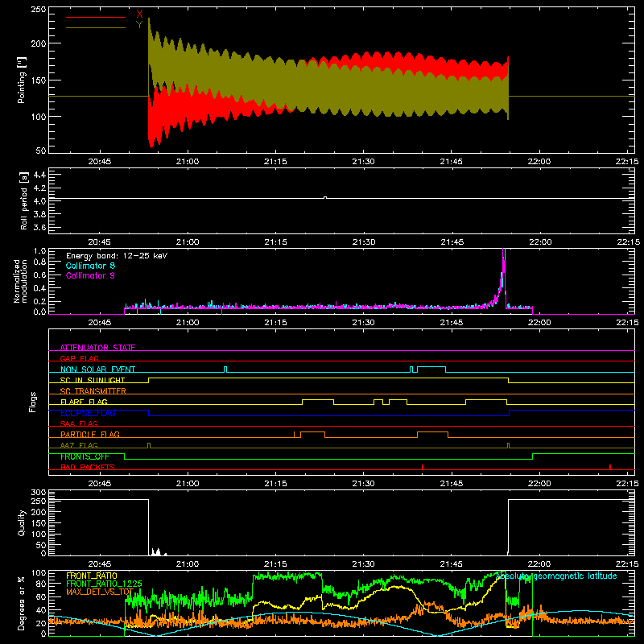Click the SC_IN_SUNLIGHT flag label
The height and width of the screenshot is (644, 644).
93,380
